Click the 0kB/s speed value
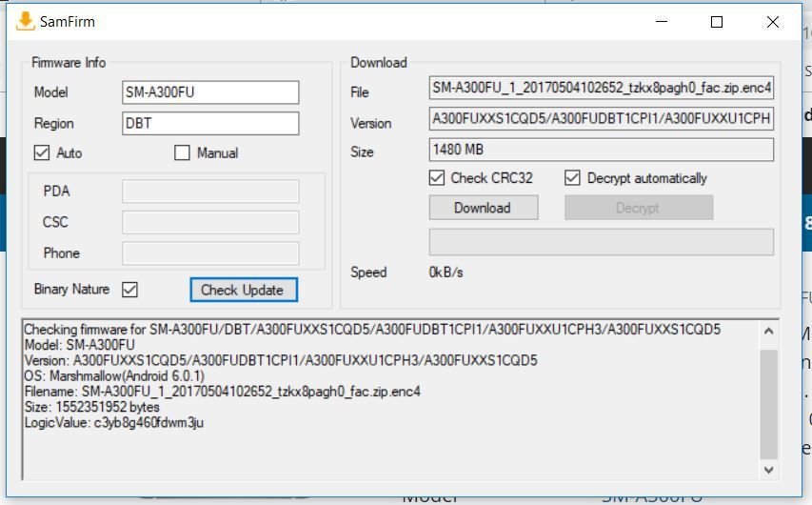 coord(446,273)
